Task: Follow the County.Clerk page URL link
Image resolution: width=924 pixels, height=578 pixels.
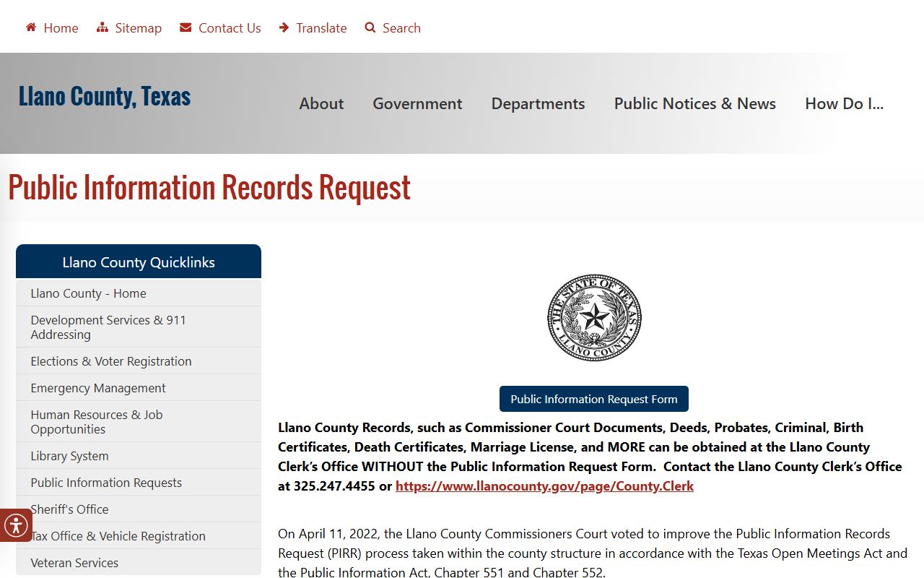Action: 544,486
